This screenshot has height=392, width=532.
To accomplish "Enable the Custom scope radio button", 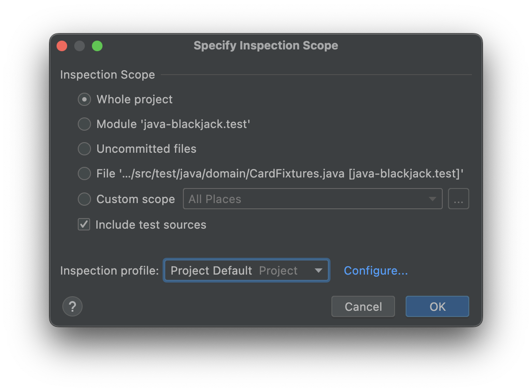I will pos(84,199).
